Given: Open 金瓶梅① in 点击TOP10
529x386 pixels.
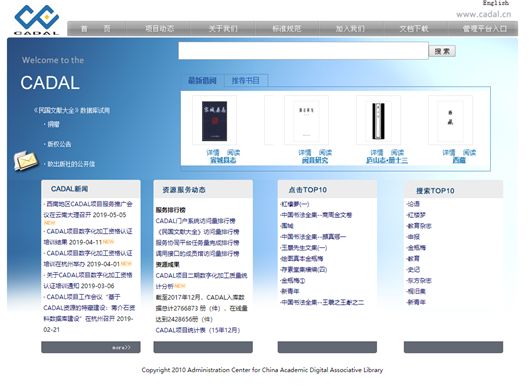Looking at the screenshot, I should [293, 280].
